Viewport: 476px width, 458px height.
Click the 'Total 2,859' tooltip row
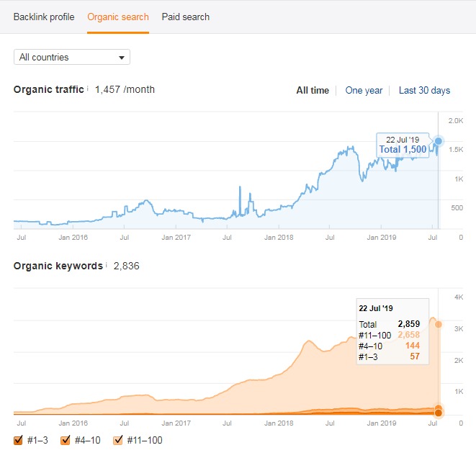(x=390, y=324)
